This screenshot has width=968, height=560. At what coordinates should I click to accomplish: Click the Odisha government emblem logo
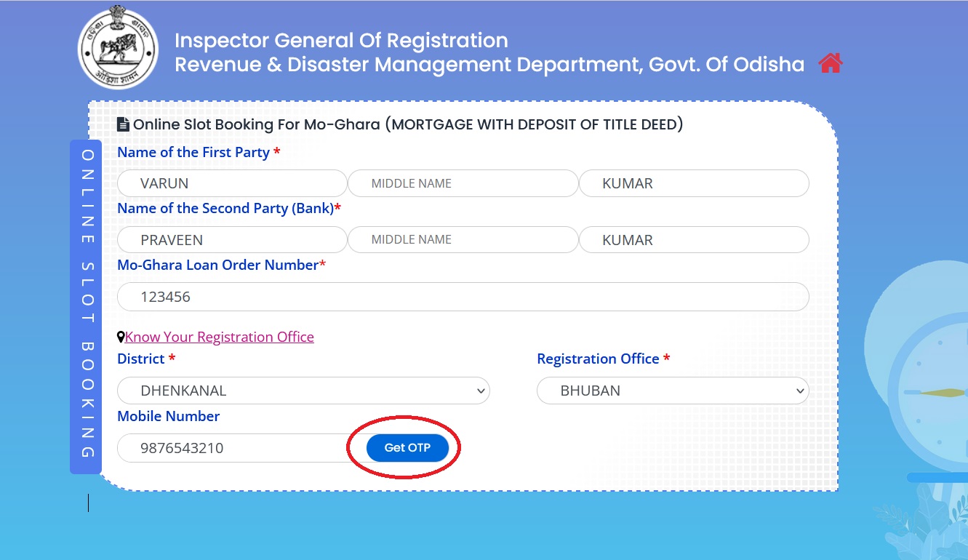[x=117, y=47]
